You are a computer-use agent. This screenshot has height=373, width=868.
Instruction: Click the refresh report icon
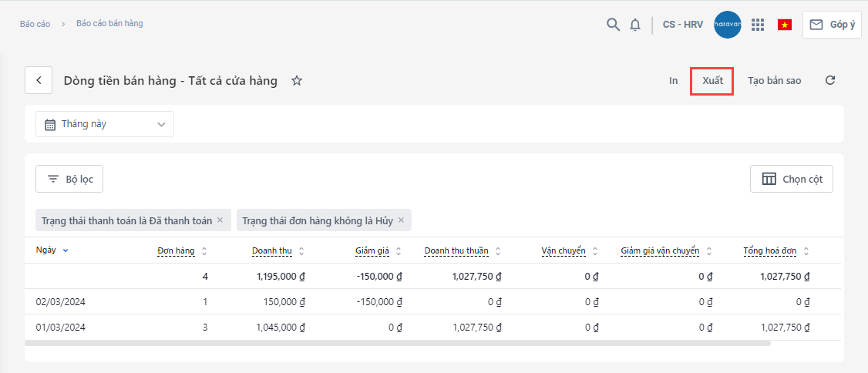[830, 80]
